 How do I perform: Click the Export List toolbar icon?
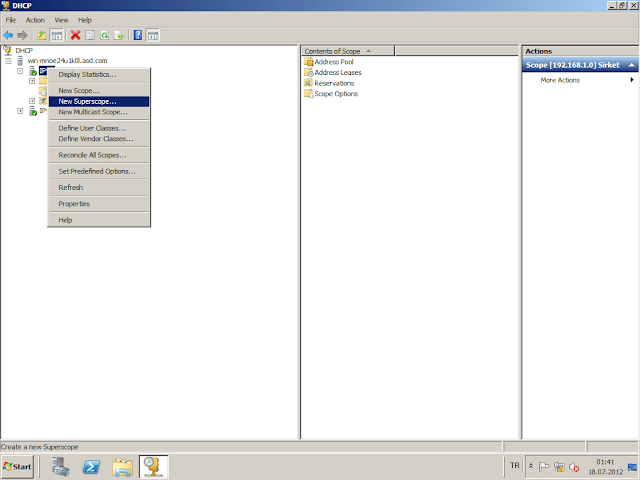click(120, 35)
